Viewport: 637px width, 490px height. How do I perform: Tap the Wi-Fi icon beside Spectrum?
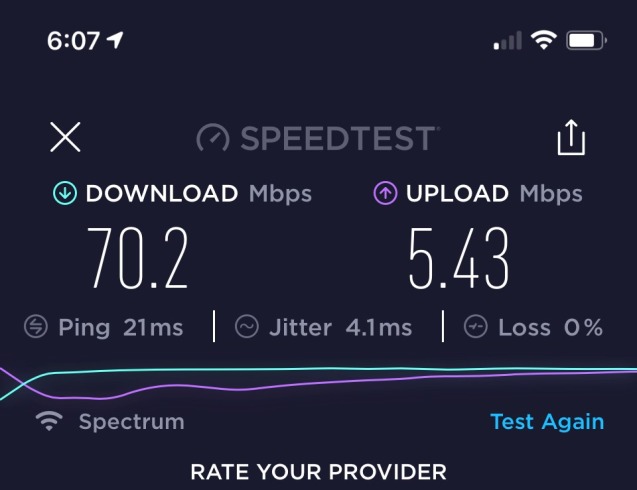[x=49, y=421]
